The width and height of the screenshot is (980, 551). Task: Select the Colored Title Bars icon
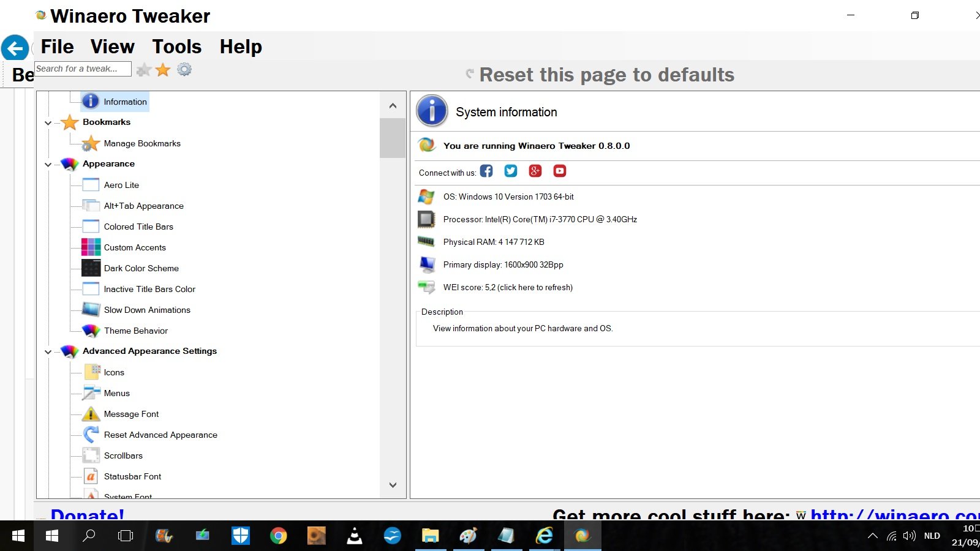(91, 227)
